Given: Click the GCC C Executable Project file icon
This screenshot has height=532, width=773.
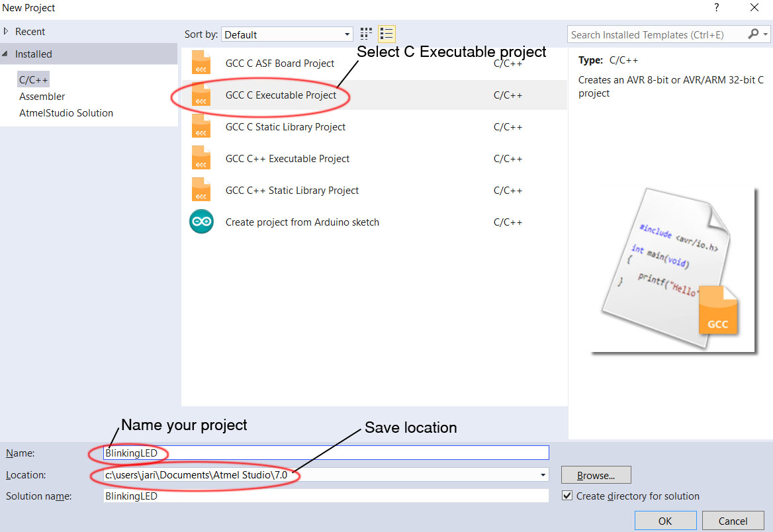Looking at the screenshot, I should coord(201,95).
